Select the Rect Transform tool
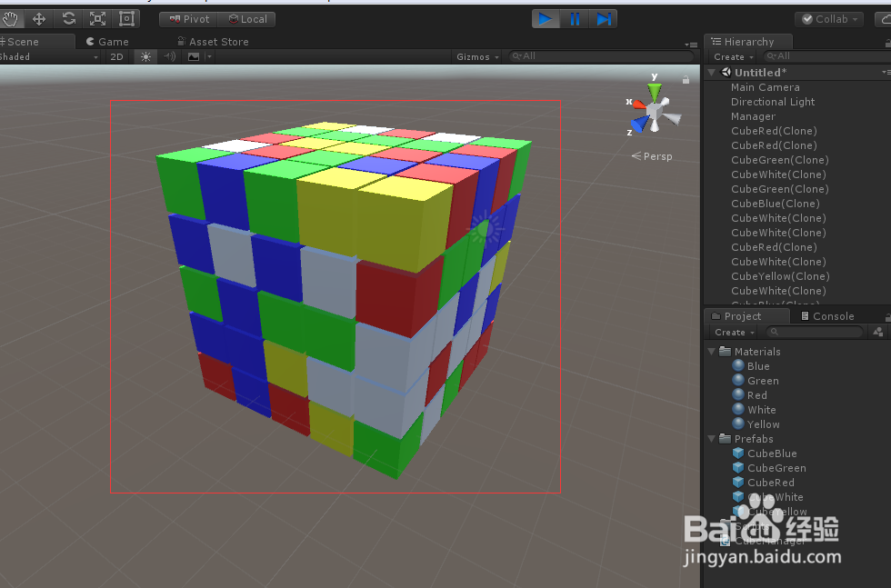The image size is (891, 588). [126, 19]
